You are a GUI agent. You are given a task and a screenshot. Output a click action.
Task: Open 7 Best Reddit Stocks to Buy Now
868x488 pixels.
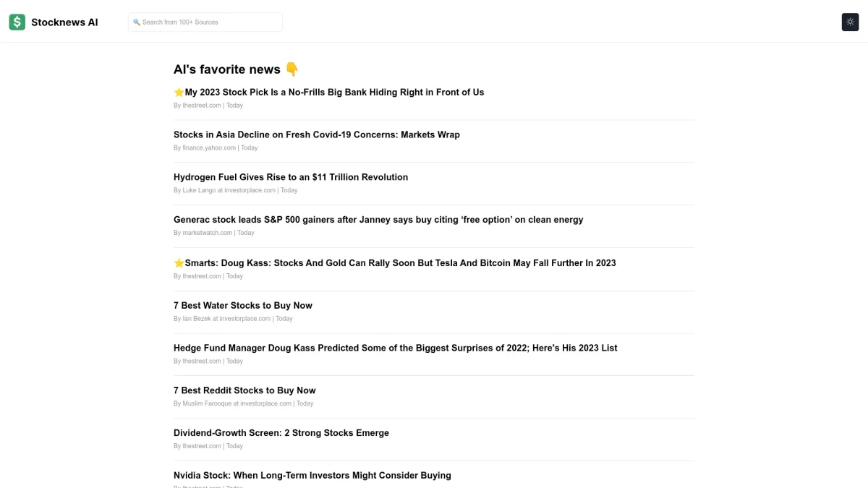(x=244, y=390)
